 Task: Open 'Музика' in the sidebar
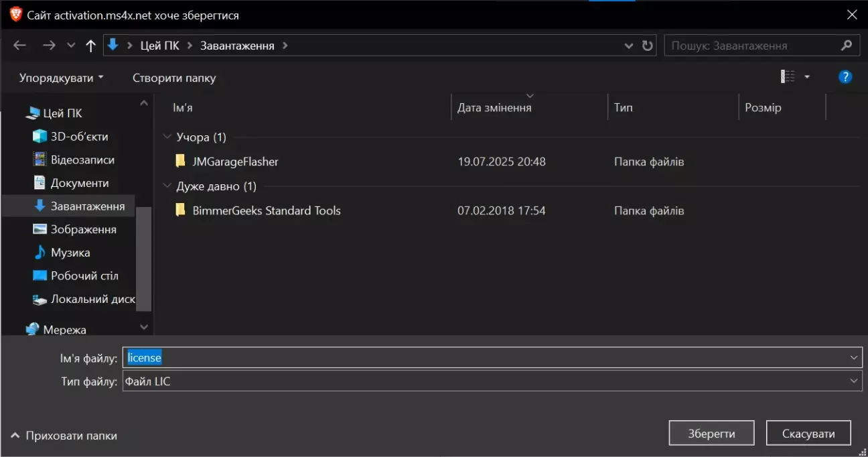70,253
